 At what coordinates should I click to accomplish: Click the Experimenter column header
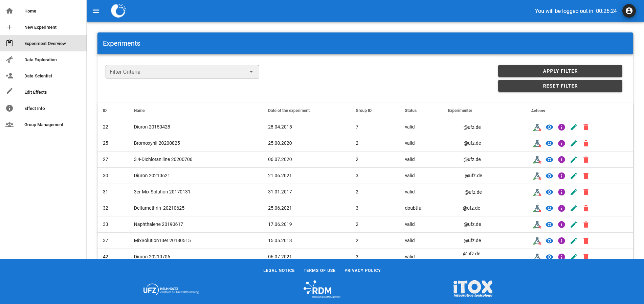click(460, 111)
